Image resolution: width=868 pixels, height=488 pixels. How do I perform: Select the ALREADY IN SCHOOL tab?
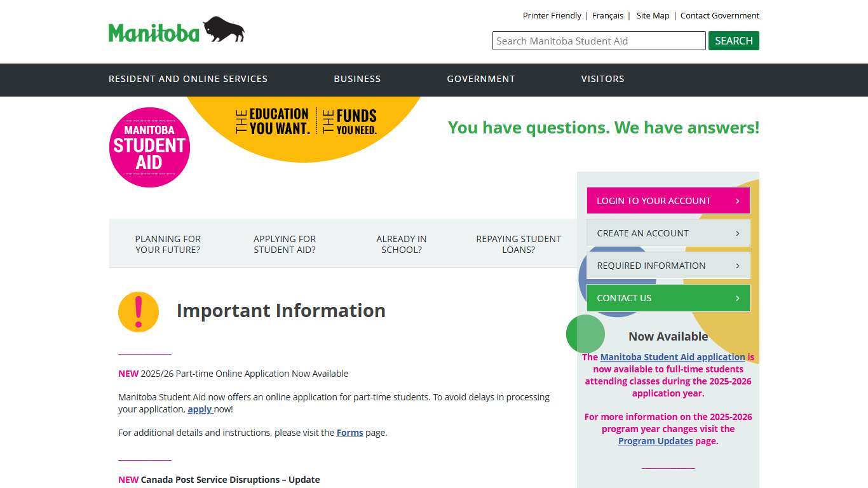click(402, 244)
